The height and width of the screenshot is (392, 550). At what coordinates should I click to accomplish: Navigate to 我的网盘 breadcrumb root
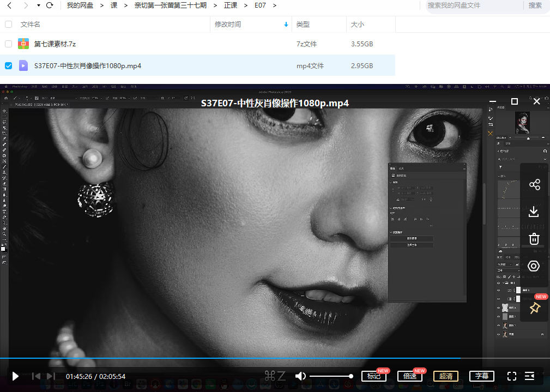click(80, 5)
